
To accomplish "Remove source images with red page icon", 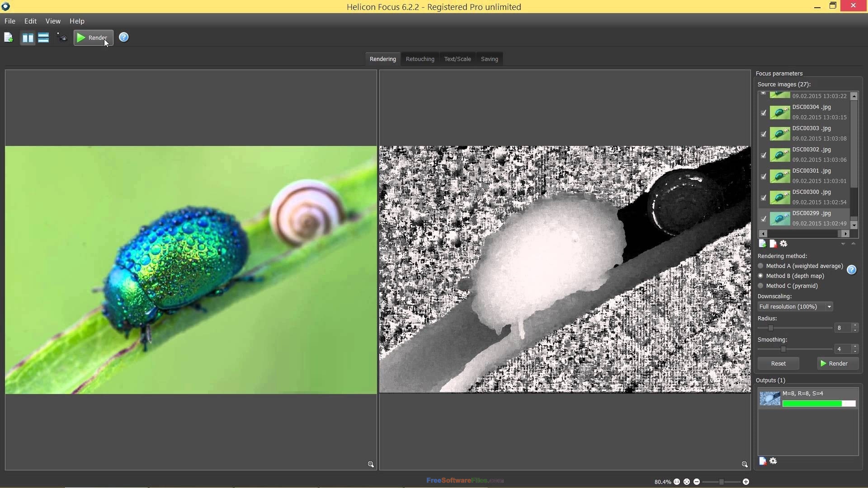I will (773, 244).
